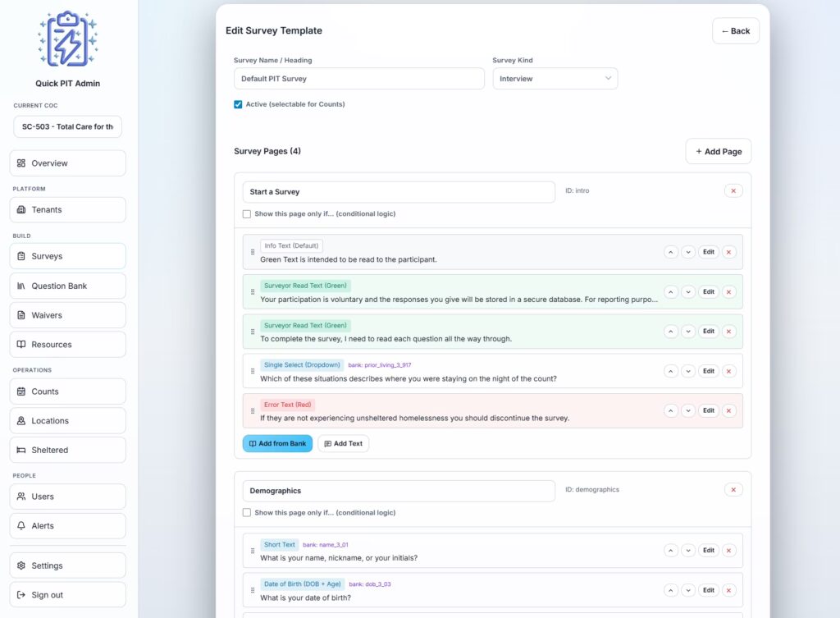Remove 'To complete the survey' text item
The image size is (840, 618).
[728, 332]
